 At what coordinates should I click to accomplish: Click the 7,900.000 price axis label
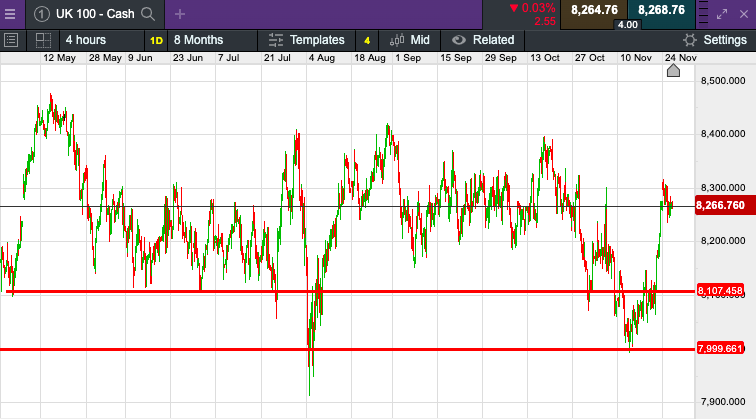tap(723, 401)
